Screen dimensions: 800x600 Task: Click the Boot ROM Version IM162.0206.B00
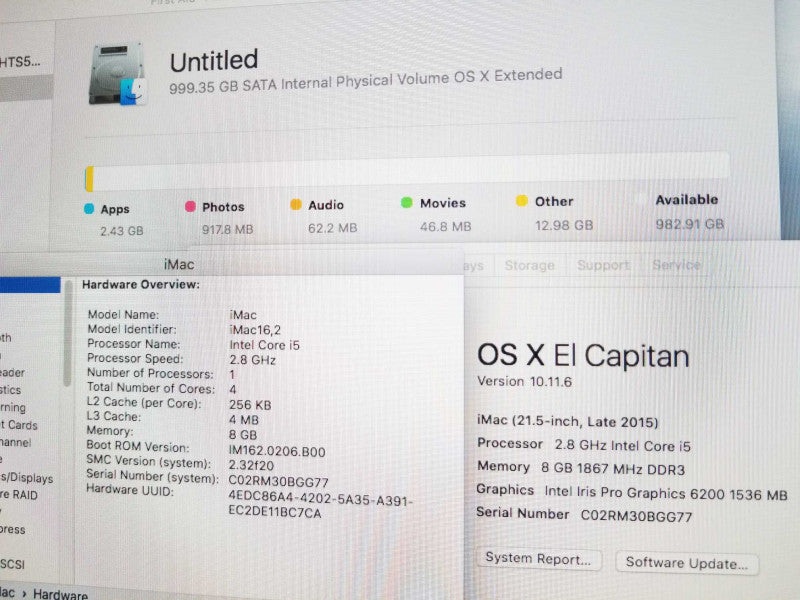(x=277, y=452)
